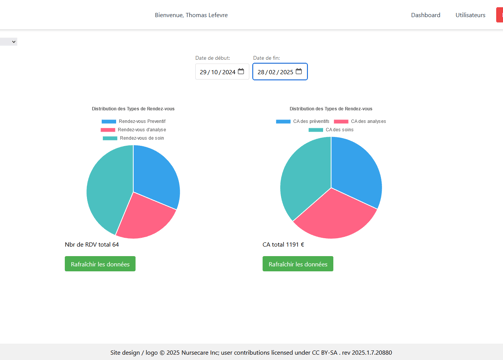Open the Dashboard nav link

tap(425, 15)
